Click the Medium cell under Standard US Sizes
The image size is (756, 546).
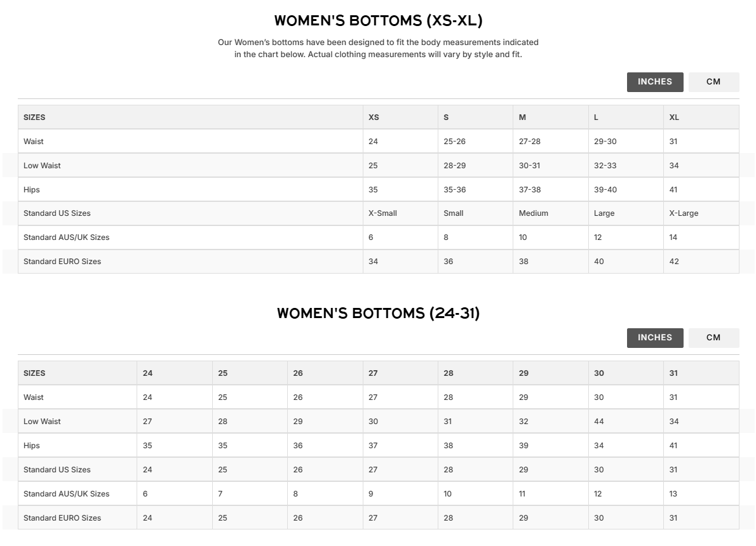[533, 213]
